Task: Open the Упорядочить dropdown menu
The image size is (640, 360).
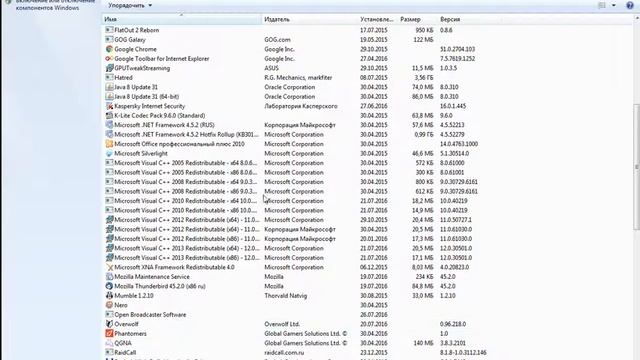Action: point(130,5)
